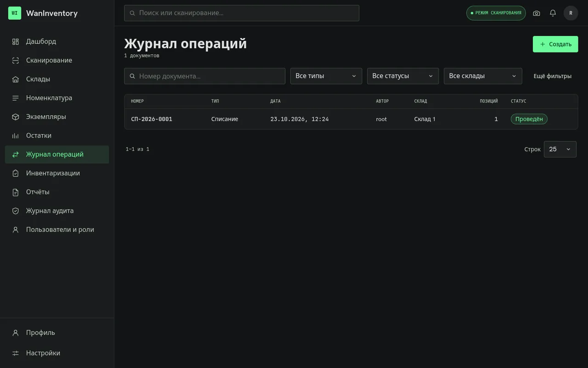Focus the global search field
588x368 pixels.
click(242, 13)
